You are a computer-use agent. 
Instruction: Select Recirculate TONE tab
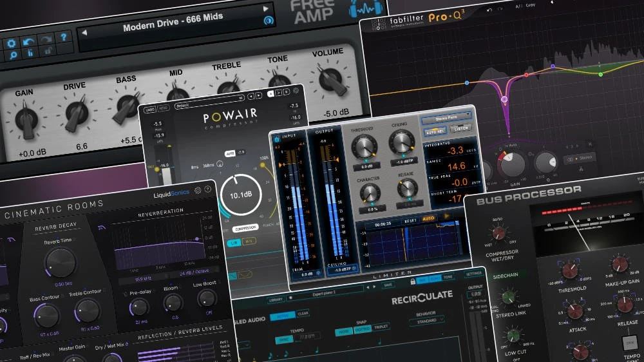click(x=448, y=277)
